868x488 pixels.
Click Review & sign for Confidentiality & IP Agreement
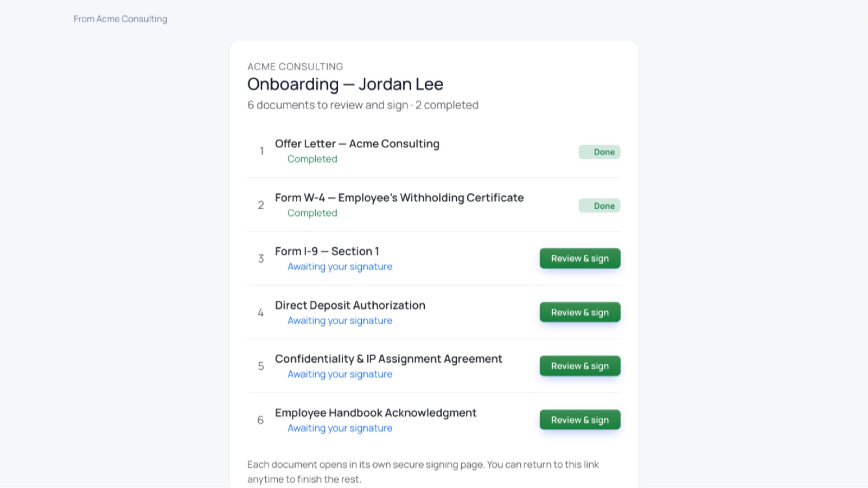(x=580, y=366)
